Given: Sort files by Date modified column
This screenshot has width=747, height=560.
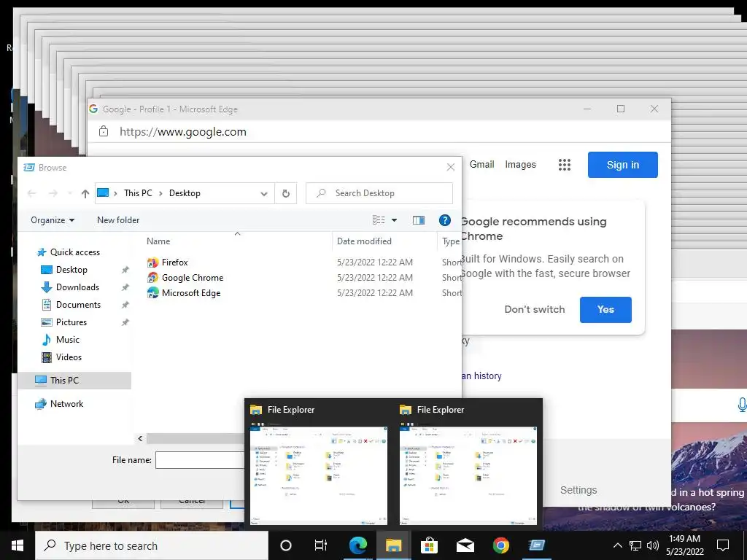Looking at the screenshot, I should 364,241.
